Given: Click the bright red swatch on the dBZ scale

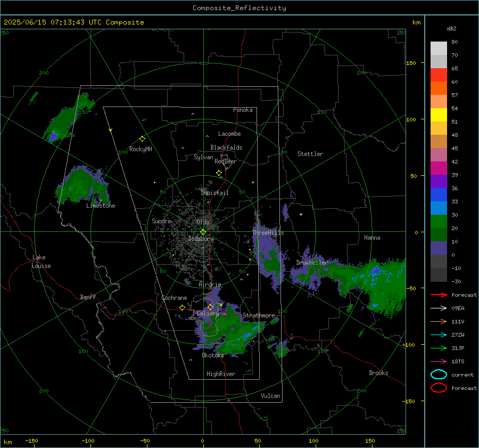Looking at the screenshot, I should click(x=439, y=75).
